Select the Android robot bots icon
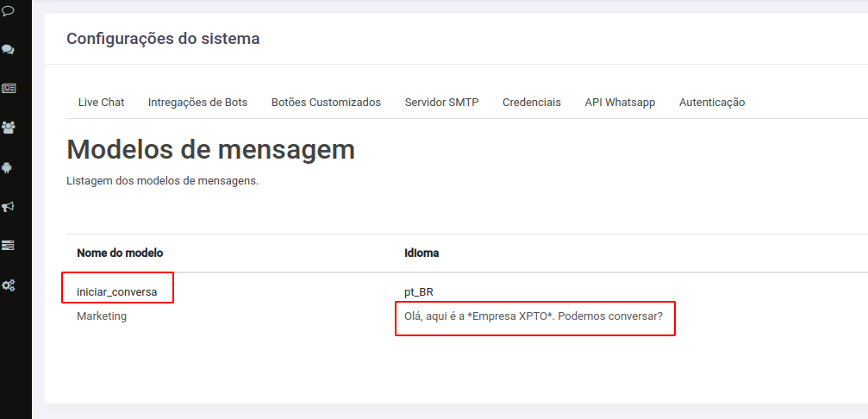The width and height of the screenshot is (868, 419). pyautogui.click(x=7, y=167)
